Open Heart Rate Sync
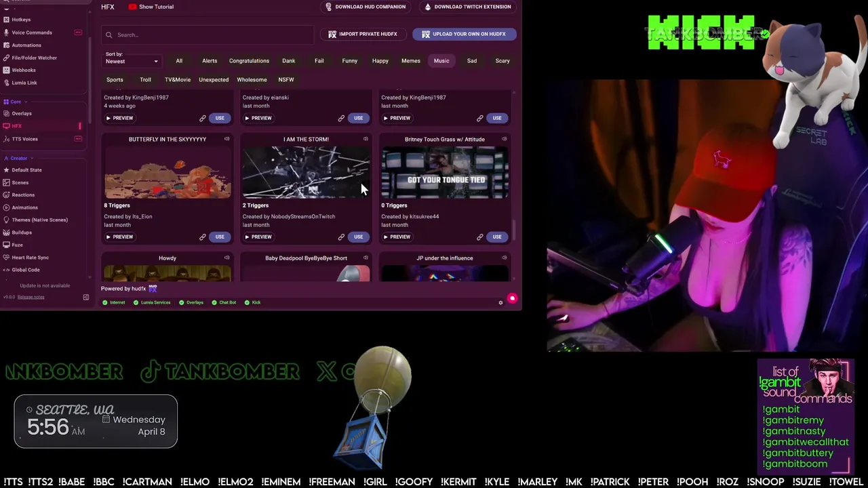 (x=30, y=258)
